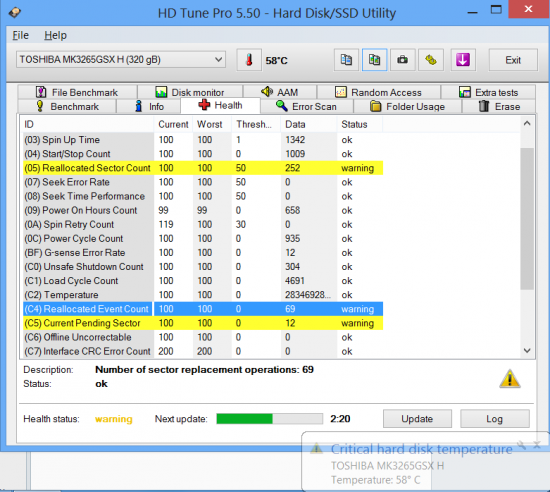Select the (C0) Unsafe Shutdown Count row
Image resolution: width=550 pixels, height=492 pixels.
(x=203, y=267)
